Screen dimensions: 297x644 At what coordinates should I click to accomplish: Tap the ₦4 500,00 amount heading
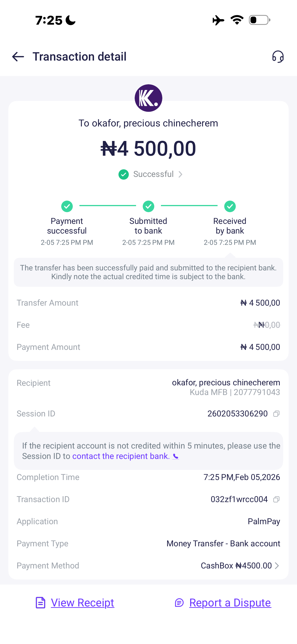click(x=148, y=149)
